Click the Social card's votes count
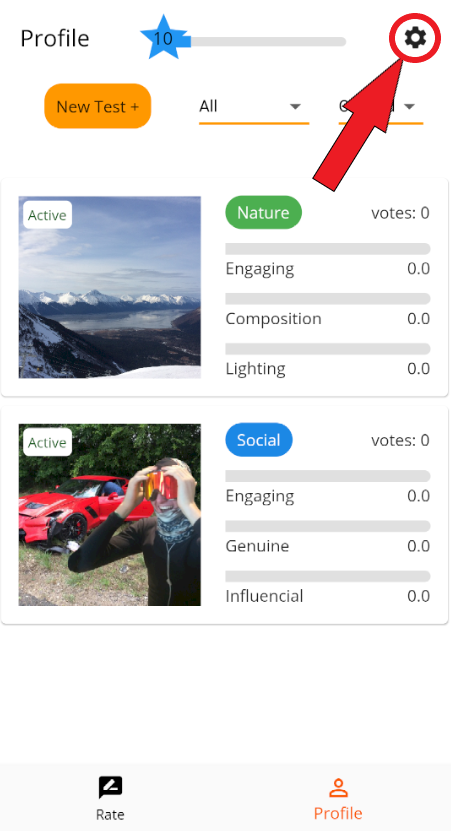This screenshot has width=451, height=831. (x=400, y=440)
